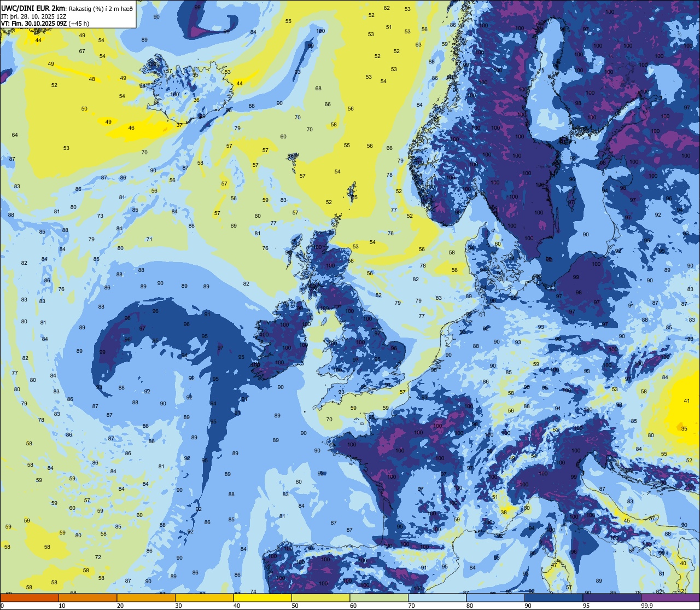The image size is (700, 610).
Task: Click the '41' humidity value
Action: [687, 401]
